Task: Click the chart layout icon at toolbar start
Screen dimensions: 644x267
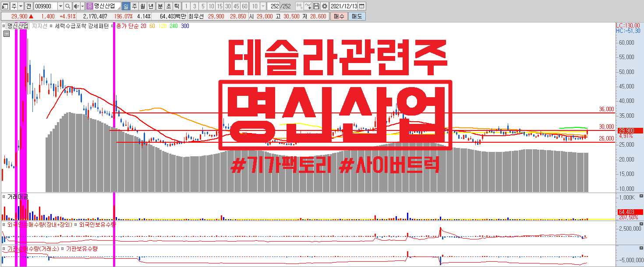Action: [x=5, y=6]
